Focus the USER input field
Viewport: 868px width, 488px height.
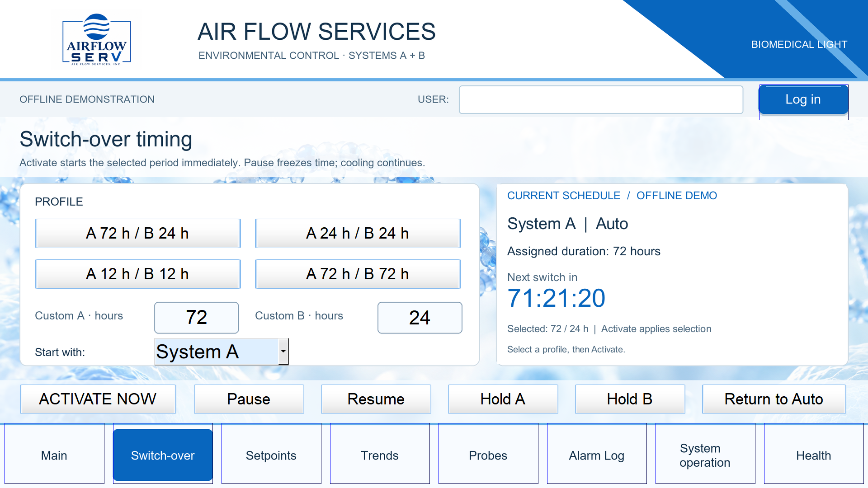click(x=601, y=100)
